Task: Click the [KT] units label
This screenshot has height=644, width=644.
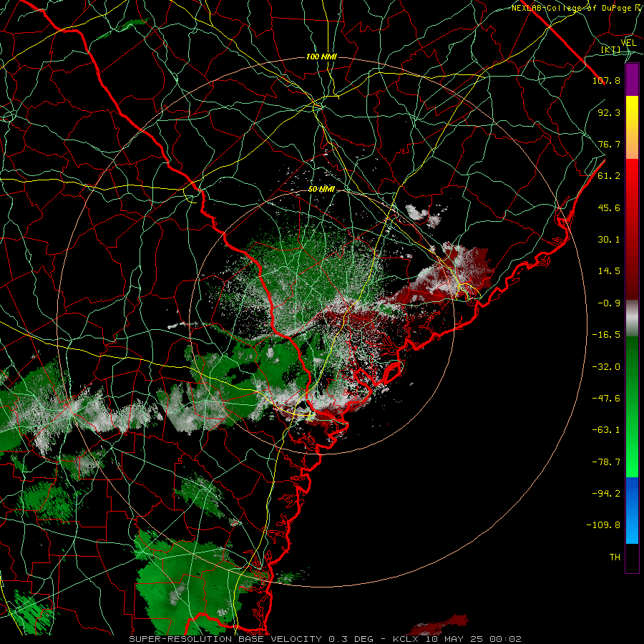Action: (x=611, y=49)
